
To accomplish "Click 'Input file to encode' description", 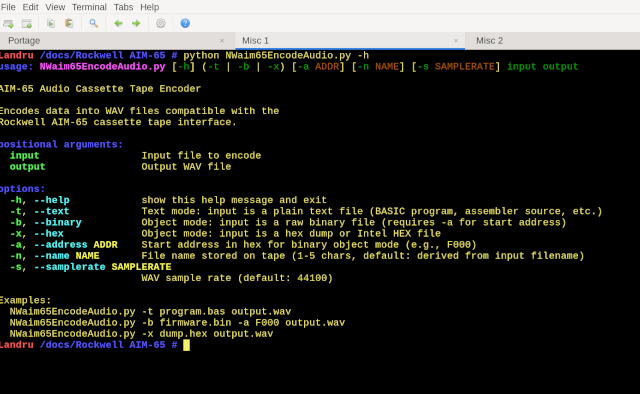I will (x=201, y=156).
